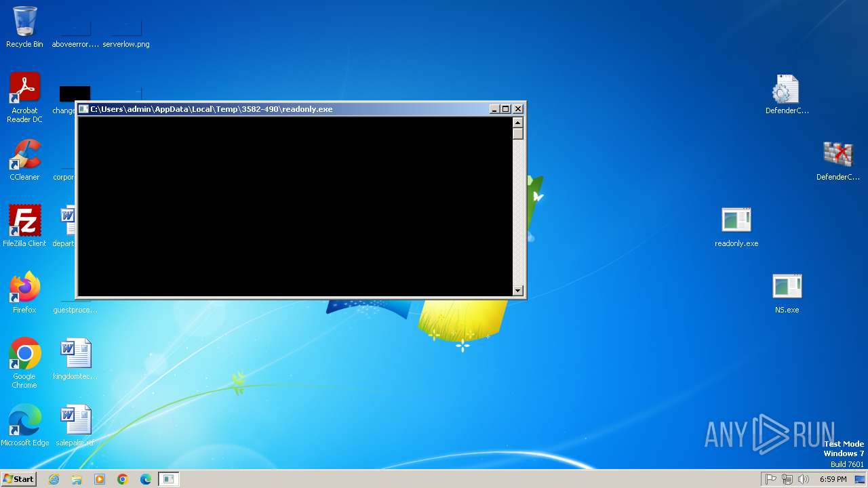868x488 pixels.
Task: Open Internet Explorer from taskbar
Action: coord(54,479)
